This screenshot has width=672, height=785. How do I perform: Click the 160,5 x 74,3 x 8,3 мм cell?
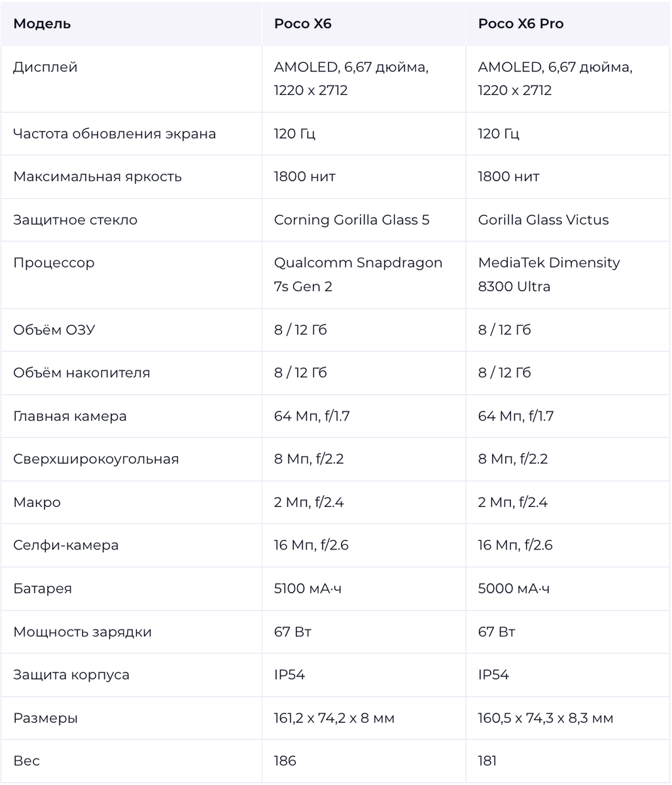click(x=546, y=718)
